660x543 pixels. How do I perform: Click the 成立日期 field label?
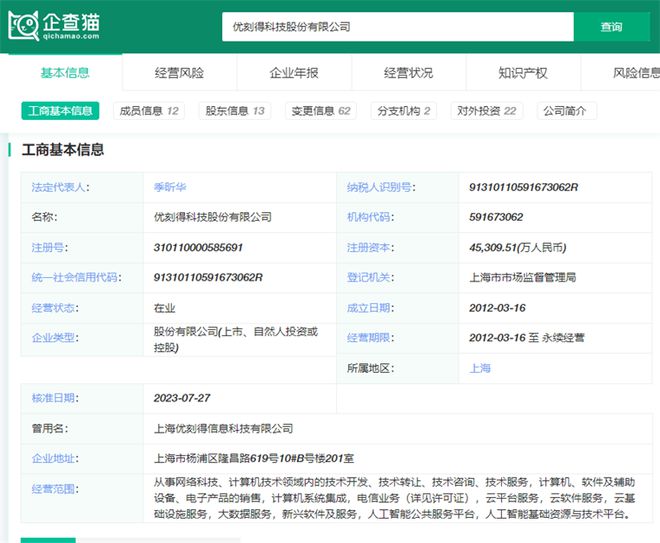click(x=370, y=308)
